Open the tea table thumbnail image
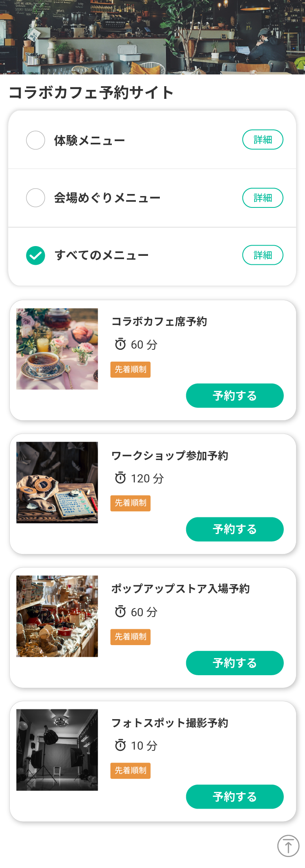The image size is (305, 868). pyautogui.click(x=57, y=349)
